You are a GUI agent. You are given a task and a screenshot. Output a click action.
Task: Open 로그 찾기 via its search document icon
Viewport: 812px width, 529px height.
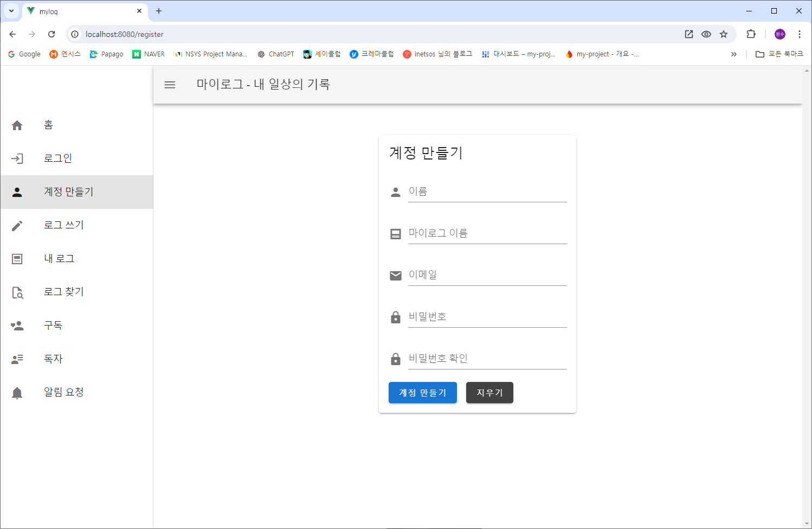pyautogui.click(x=17, y=292)
